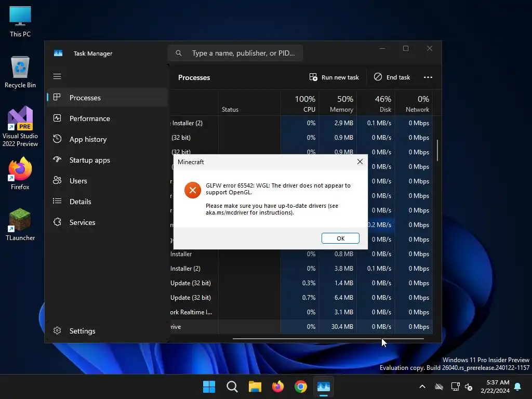Image resolution: width=532 pixels, height=399 pixels.
Task: Open Google Chrome from the taskbar
Action: (301, 387)
